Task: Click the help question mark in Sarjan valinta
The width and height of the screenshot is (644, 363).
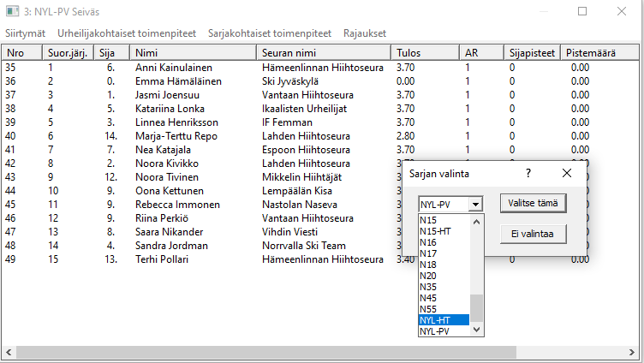Action: (528, 173)
